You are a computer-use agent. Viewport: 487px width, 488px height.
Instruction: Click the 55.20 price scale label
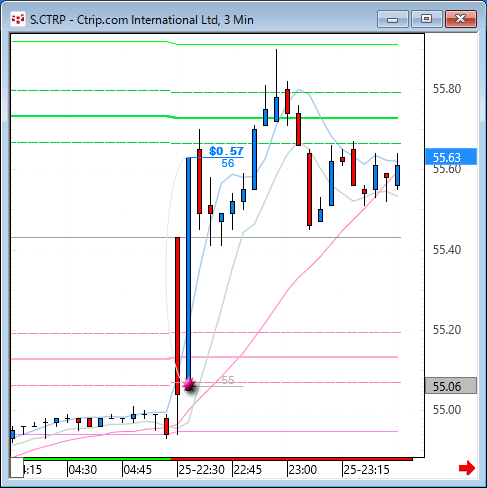447,330
